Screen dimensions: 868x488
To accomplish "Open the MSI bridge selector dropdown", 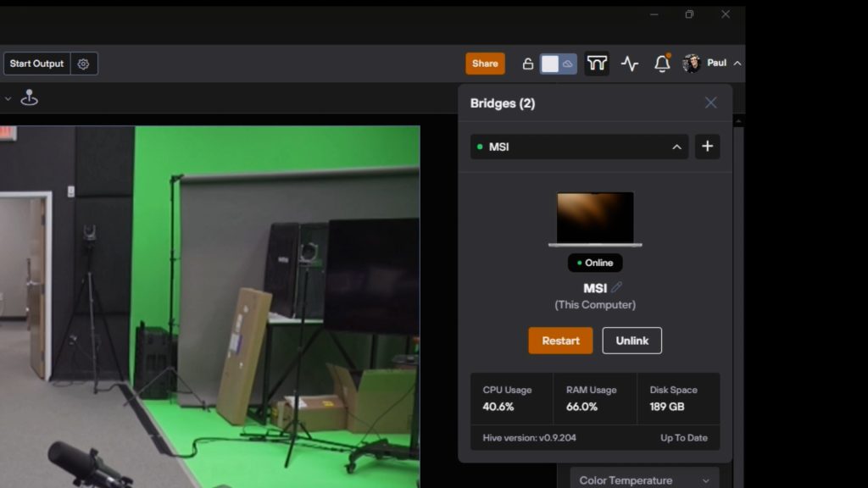I will (579, 147).
